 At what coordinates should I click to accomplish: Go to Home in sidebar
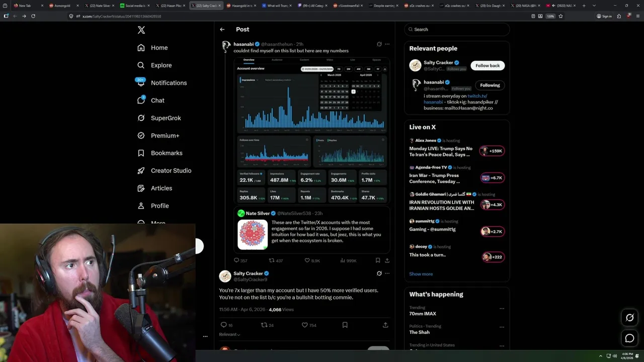click(152, 48)
